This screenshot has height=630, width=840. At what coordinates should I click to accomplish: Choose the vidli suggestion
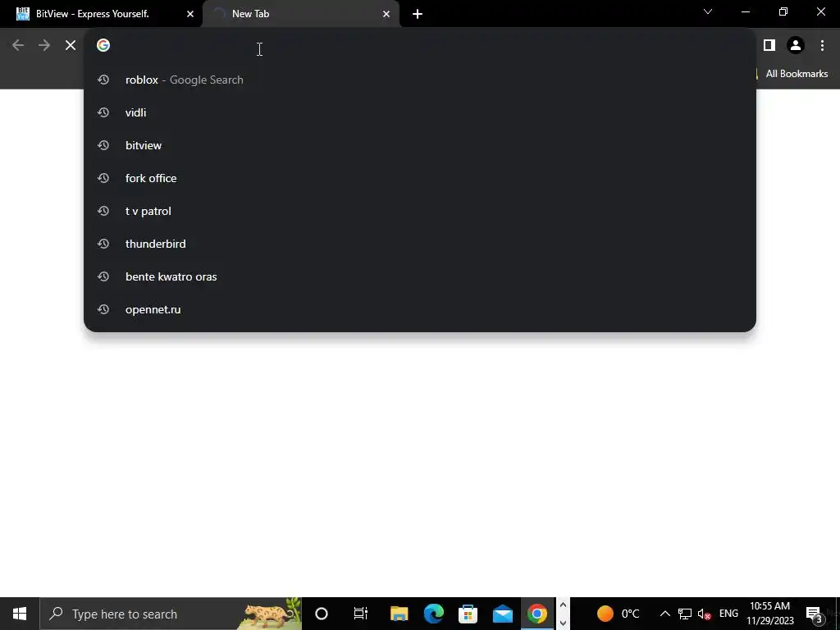coord(420,112)
